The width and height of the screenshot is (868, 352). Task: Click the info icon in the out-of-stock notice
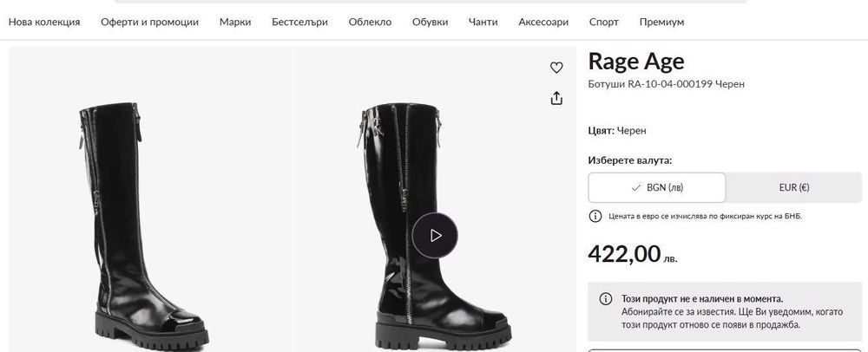click(607, 298)
